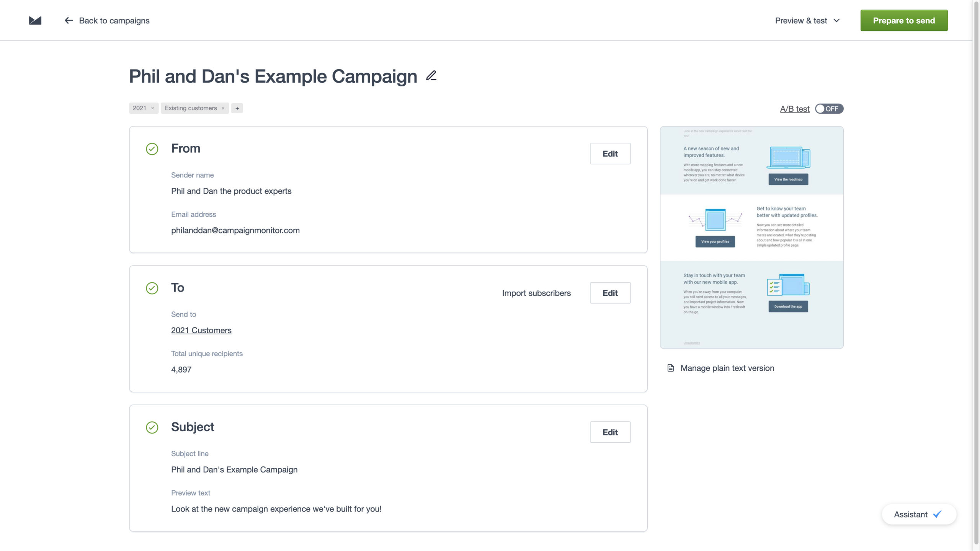Screen dimensions: 980x551
Task: Edit the From section
Action: pyautogui.click(x=610, y=153)
